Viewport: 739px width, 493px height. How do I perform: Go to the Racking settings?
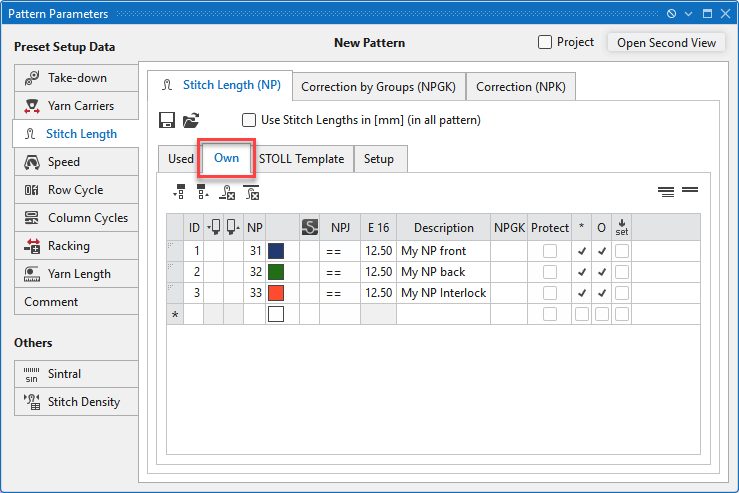(x=76, y=246)
